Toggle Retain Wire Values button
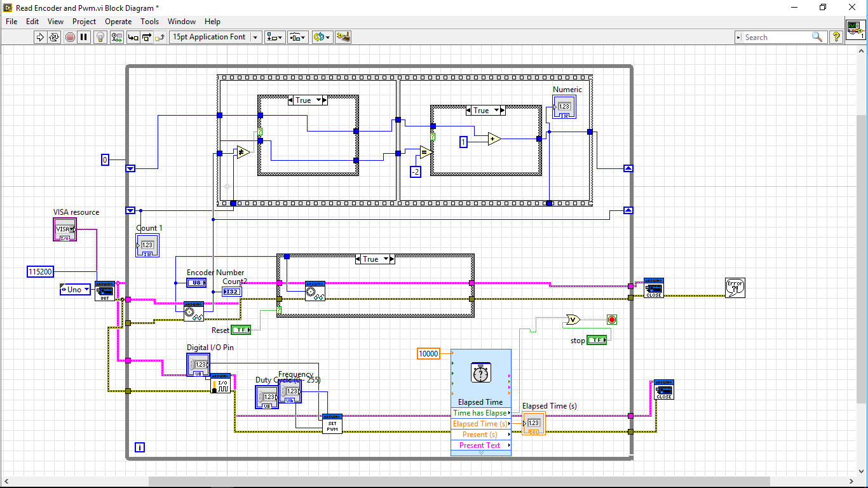This screenshot has width=868, height=488. 116,37
